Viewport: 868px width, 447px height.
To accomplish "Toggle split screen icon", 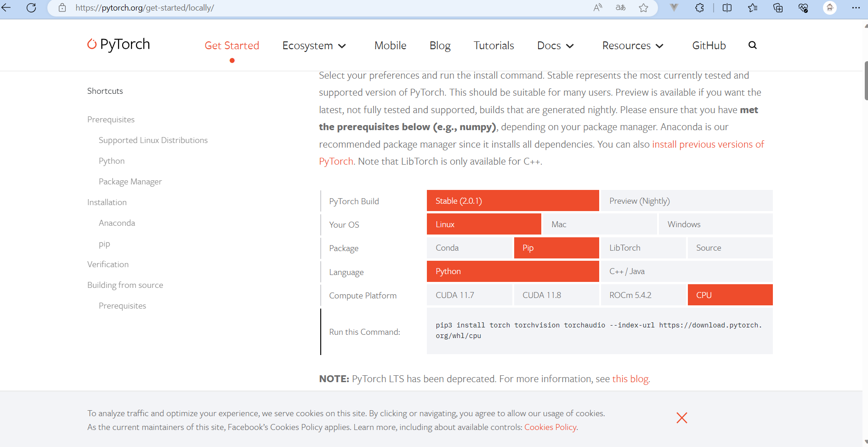I will pos(727,7).
